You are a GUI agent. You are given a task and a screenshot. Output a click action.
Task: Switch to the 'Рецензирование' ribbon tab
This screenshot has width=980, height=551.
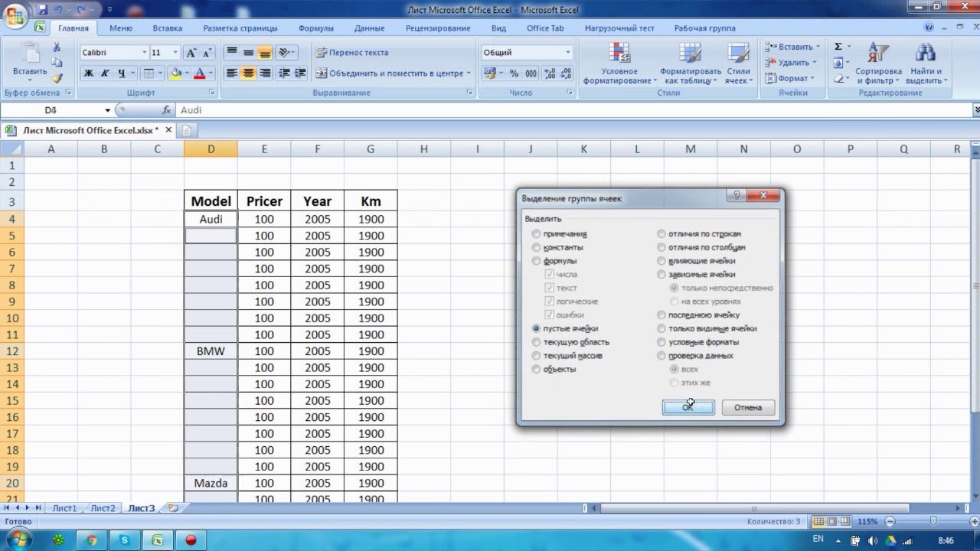[439, 28]
